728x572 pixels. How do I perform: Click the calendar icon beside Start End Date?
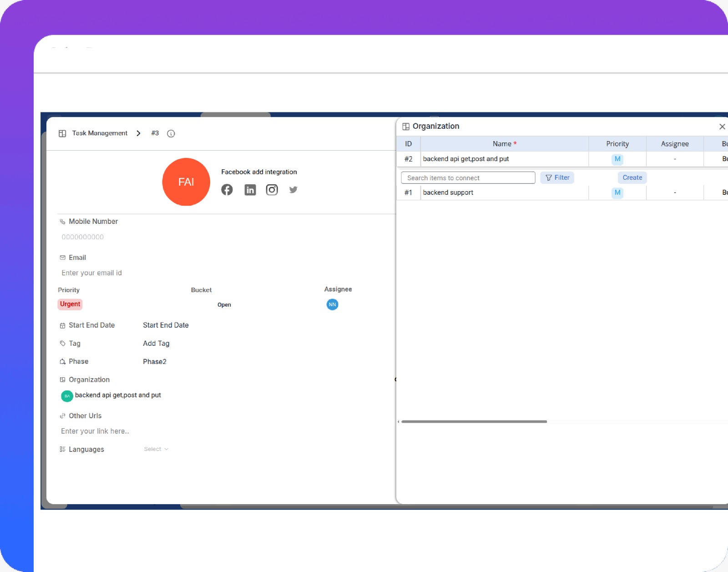click(62, 325)
